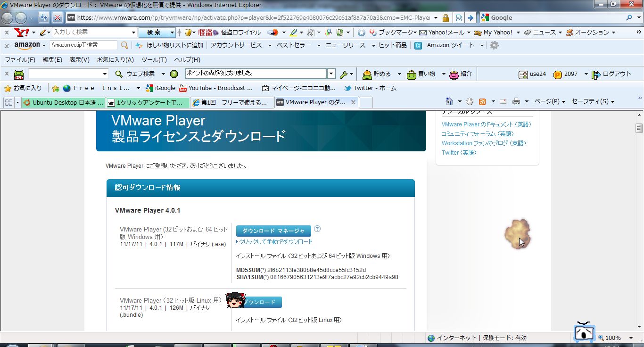Open the ヘルプ(H) menu
Screen dimensions: 644x347
pos(187,60)
